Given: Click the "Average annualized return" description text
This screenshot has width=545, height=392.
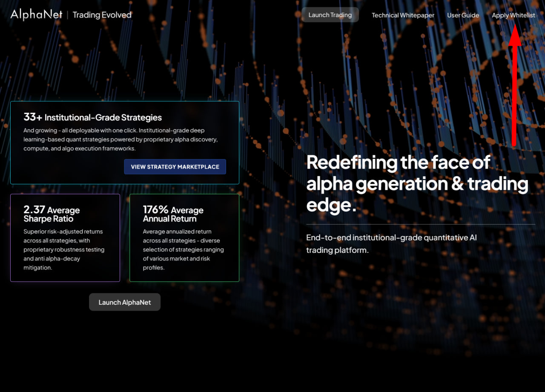Looking at the screenshot, I should pos(183,249).
